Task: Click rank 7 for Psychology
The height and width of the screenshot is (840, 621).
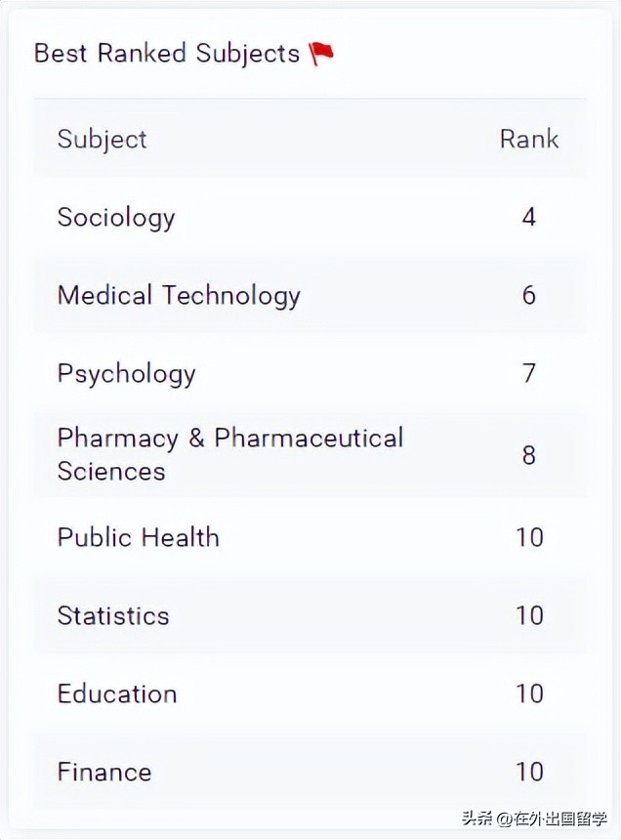Action: [528, 373]
